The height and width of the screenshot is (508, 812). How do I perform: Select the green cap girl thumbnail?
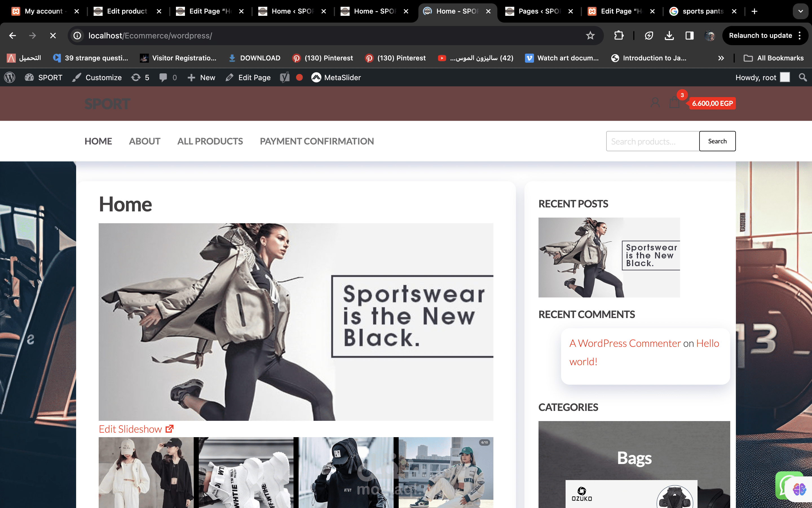(x=446, y=472)
